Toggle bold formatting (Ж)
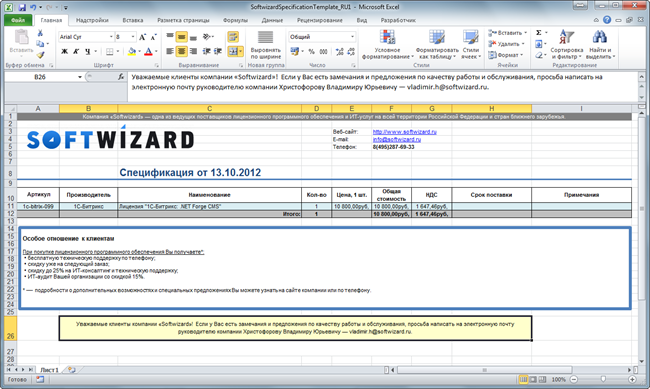The height and width of the screenshot is (389, 650). (64, 51)
